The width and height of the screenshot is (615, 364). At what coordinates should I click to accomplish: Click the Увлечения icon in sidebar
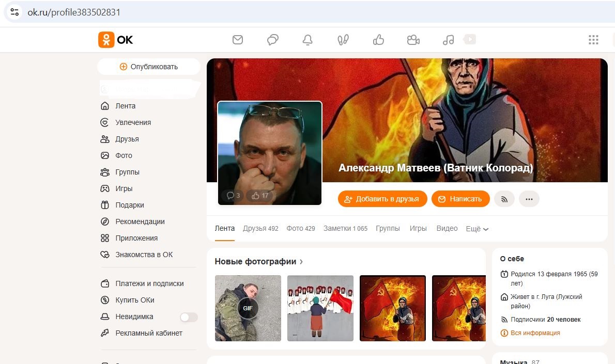coord(105,122)
